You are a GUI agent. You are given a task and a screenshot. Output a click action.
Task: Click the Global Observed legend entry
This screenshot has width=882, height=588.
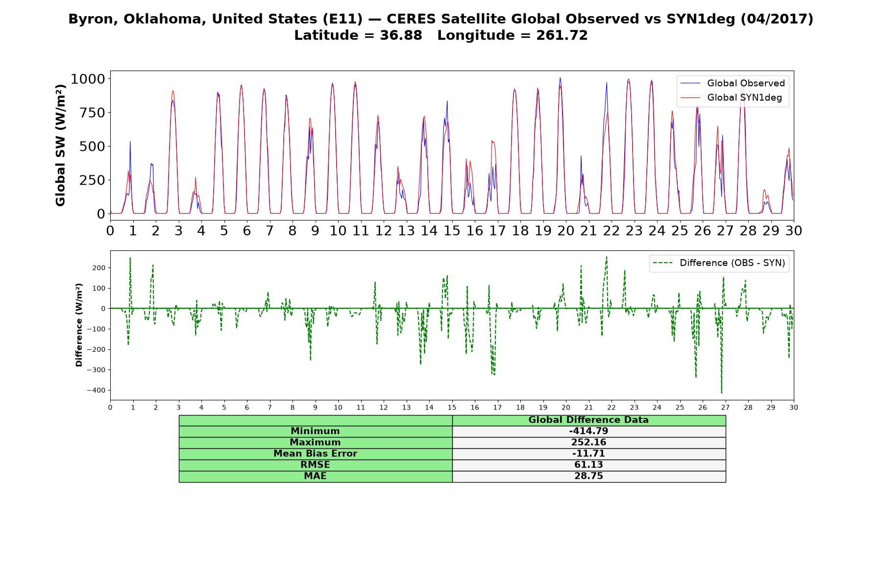(x=733, y=83)
